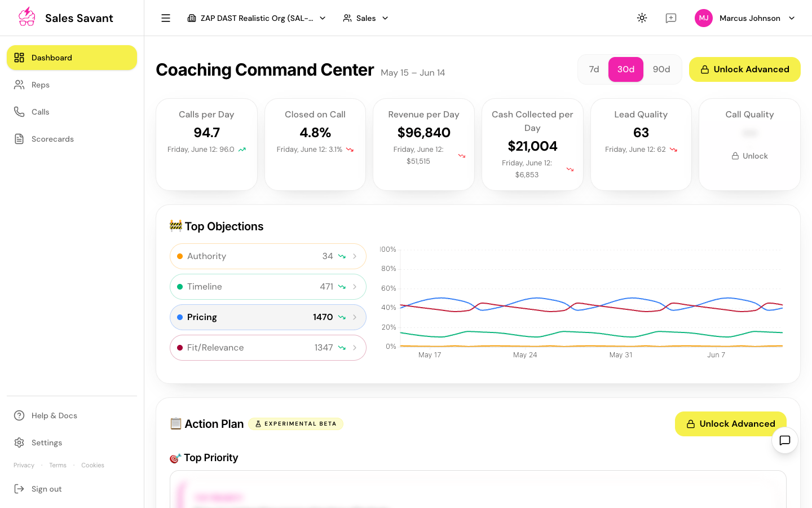
Task: Click Unlock in Call Quality card
Action: (x=749, y=156)
